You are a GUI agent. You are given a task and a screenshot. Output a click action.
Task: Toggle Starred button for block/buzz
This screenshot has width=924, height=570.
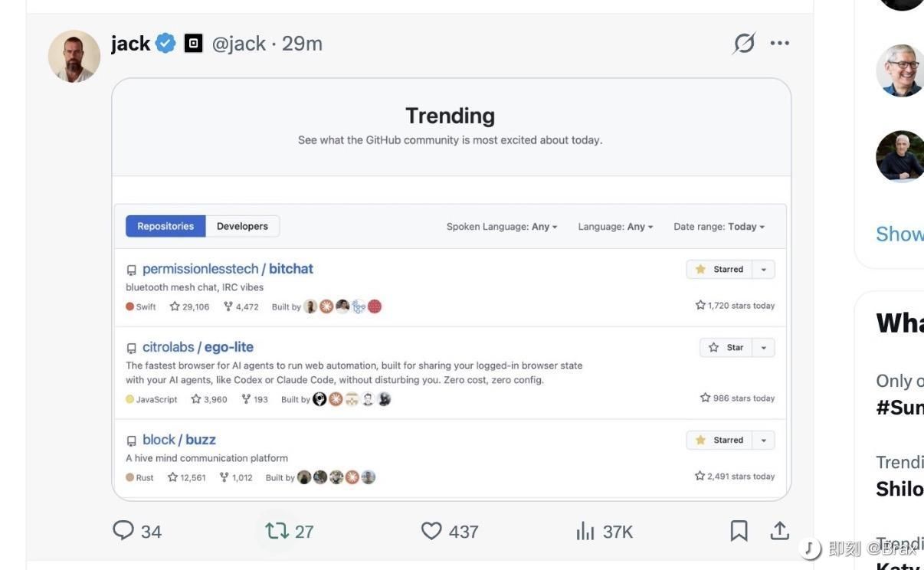(719, 441)
